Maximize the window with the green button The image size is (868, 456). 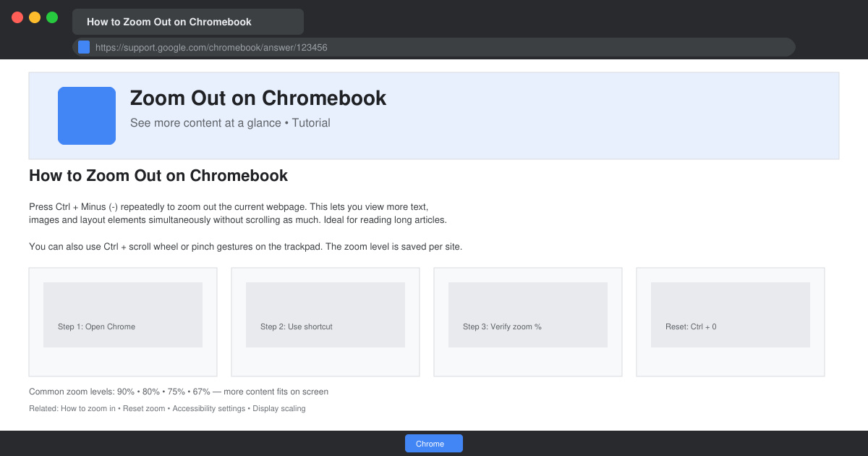click(52, 17)
